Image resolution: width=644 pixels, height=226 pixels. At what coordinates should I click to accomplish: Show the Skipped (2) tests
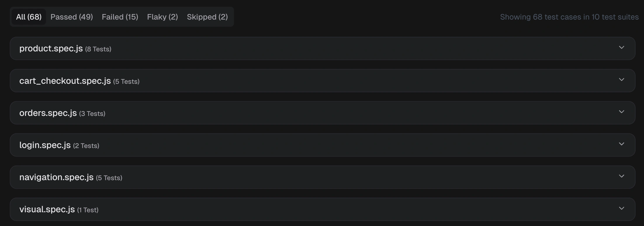[207, 17]
